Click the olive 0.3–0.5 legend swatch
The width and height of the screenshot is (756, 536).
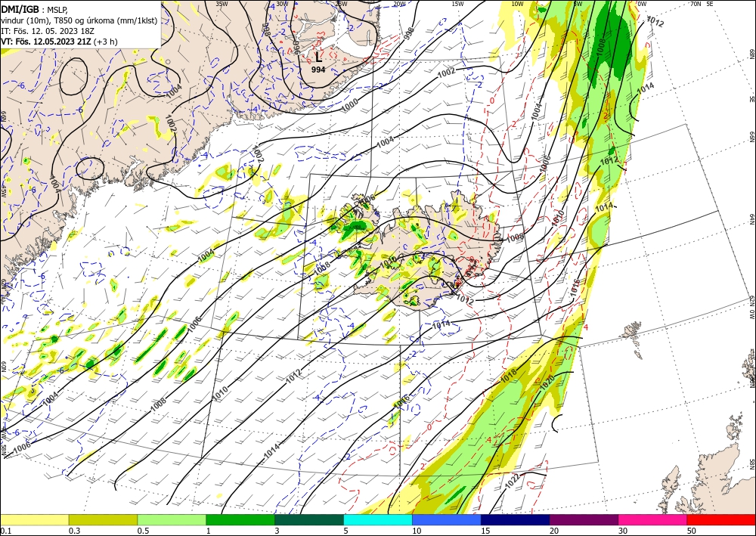[103, 520]
